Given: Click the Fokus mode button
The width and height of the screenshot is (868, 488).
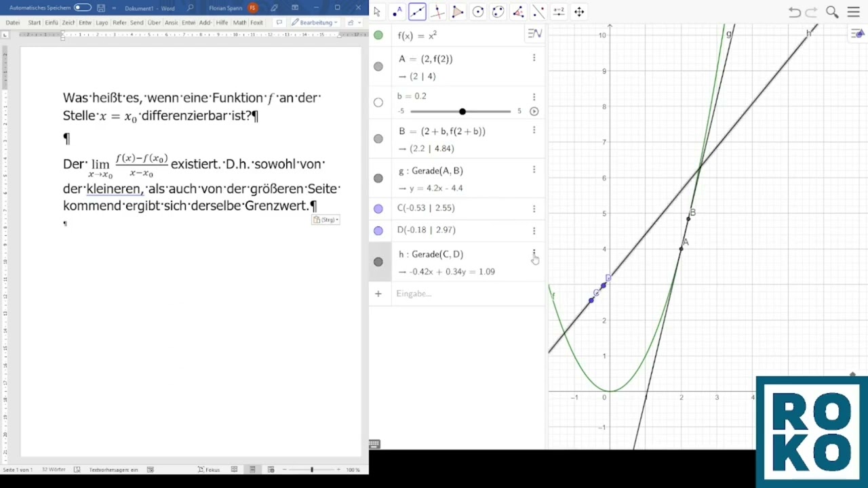Looking at the screenshot, I should pos(209,470).
